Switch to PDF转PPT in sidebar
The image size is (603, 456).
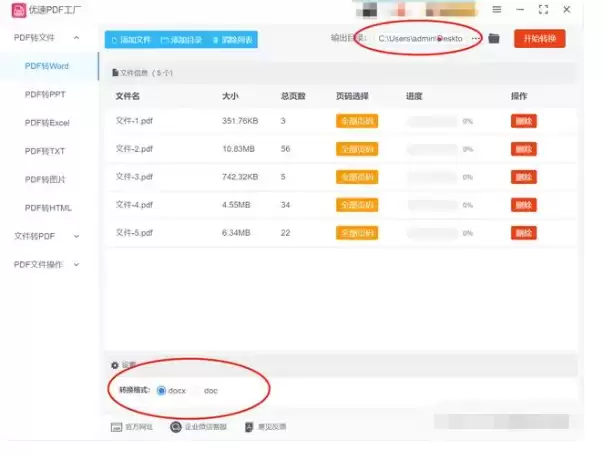(47, 94)
